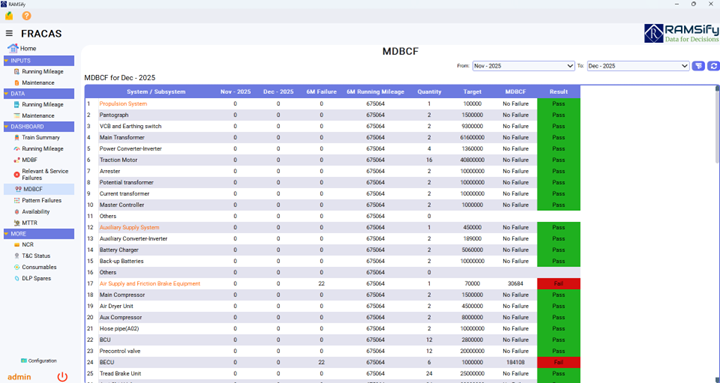Collapse the INPUTS section in the sidebar
Viewport: 720px width, 383px height.
coord(39,61)
